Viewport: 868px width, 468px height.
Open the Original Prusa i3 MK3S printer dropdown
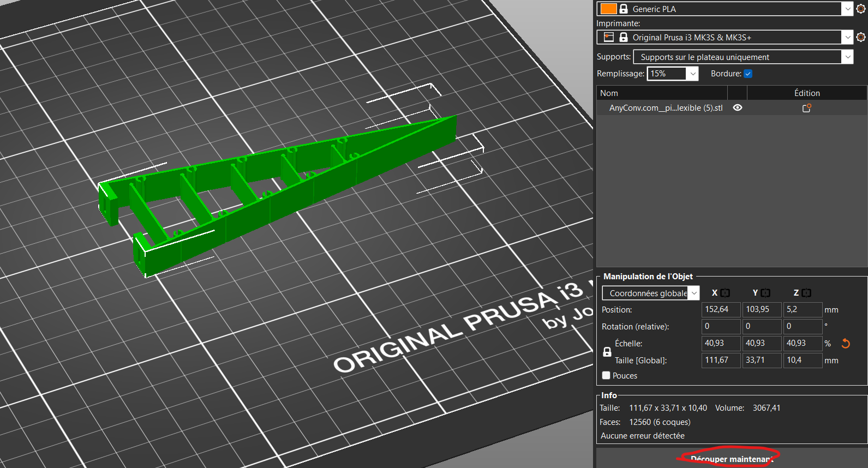click(847, 37)
